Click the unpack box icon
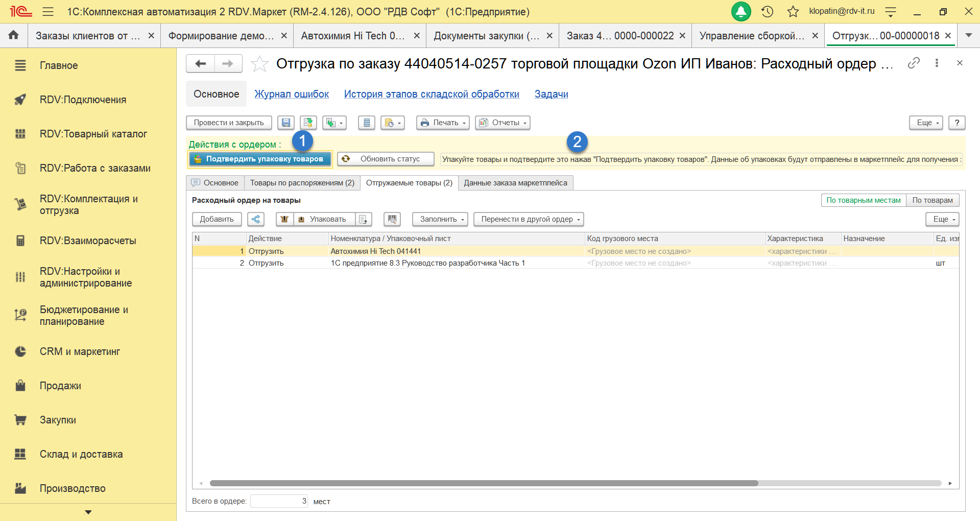 (284, 219)
